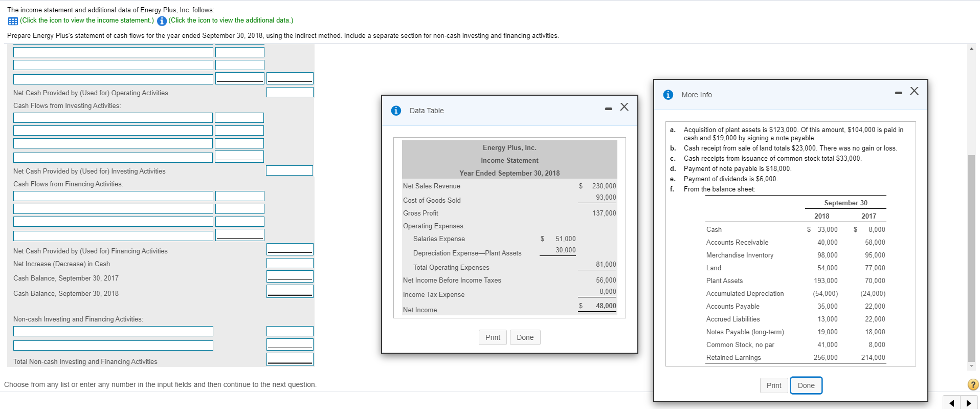980x409 pixels.
Task: Click the Accrued Liabilities row label
Action: tap(733, 319)
